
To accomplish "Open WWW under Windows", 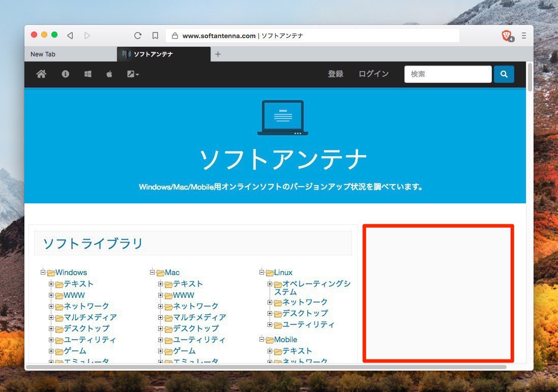I will pyautogui.click(x=74, y=295).
